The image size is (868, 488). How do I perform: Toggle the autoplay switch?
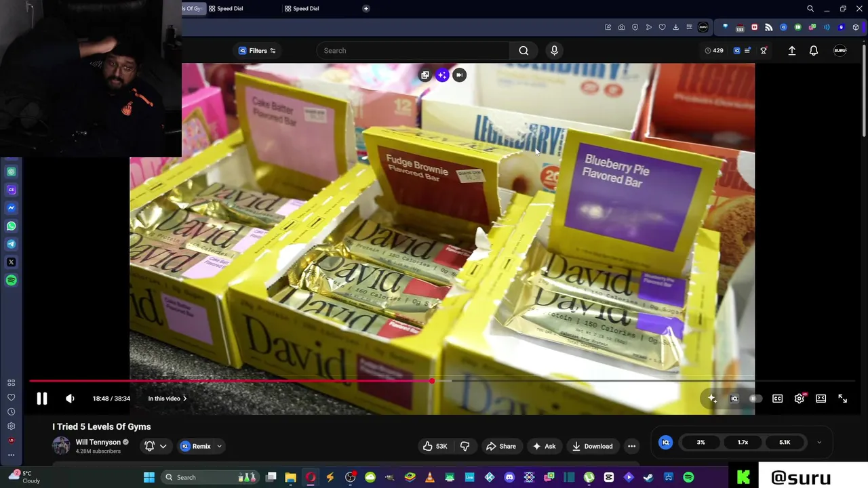click(755, 399)
